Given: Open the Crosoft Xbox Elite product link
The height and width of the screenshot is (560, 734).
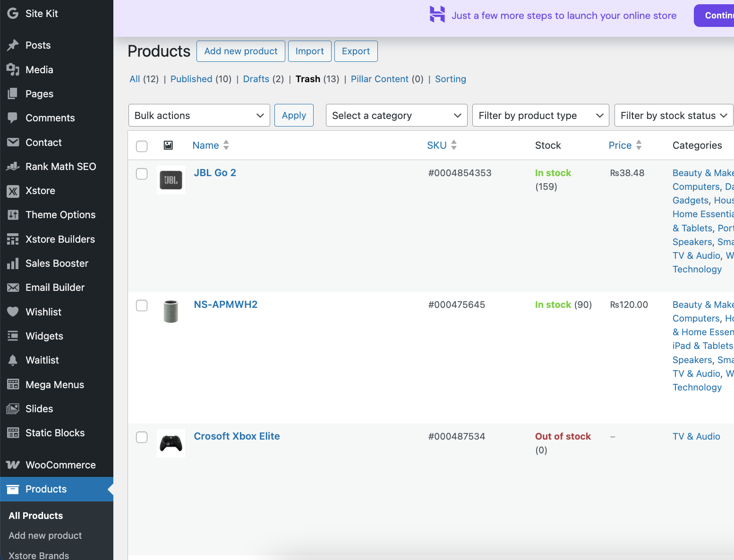Looking at the screenshot, I should click(237, 436).
